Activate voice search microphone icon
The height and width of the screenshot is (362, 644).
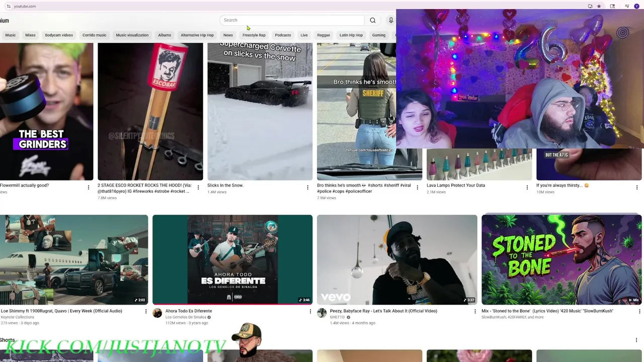pyautogui.click(x=390, y=20)
